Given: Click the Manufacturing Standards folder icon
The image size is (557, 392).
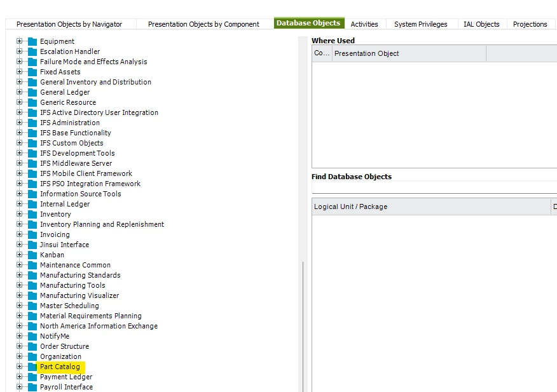Looking at the screenshot, I should [x=32, y=275].
